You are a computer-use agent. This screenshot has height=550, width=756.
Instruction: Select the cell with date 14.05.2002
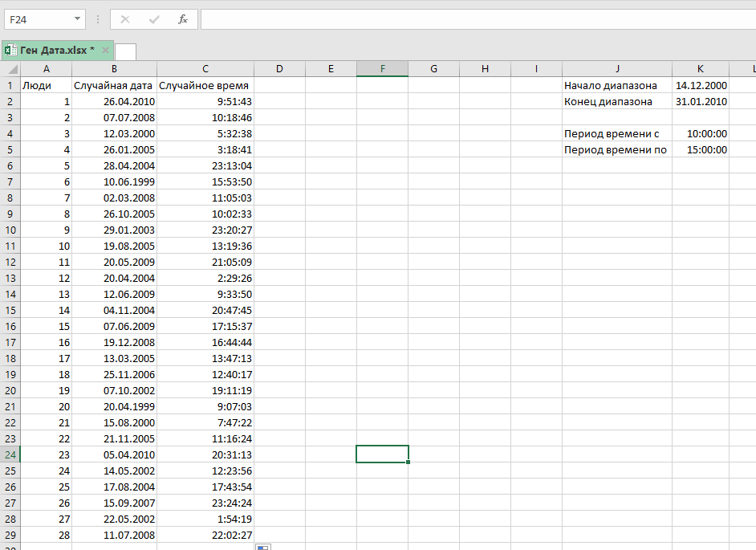[x=114, y=471]
